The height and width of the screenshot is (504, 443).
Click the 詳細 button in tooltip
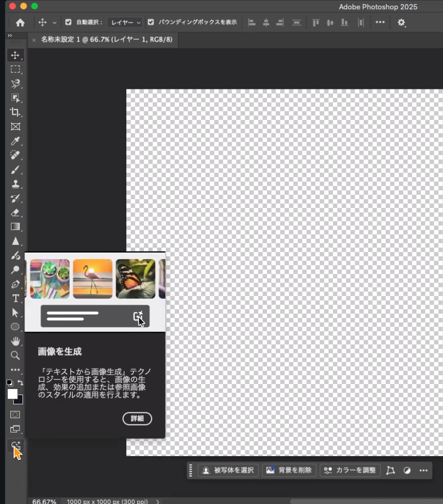[137, 418]
